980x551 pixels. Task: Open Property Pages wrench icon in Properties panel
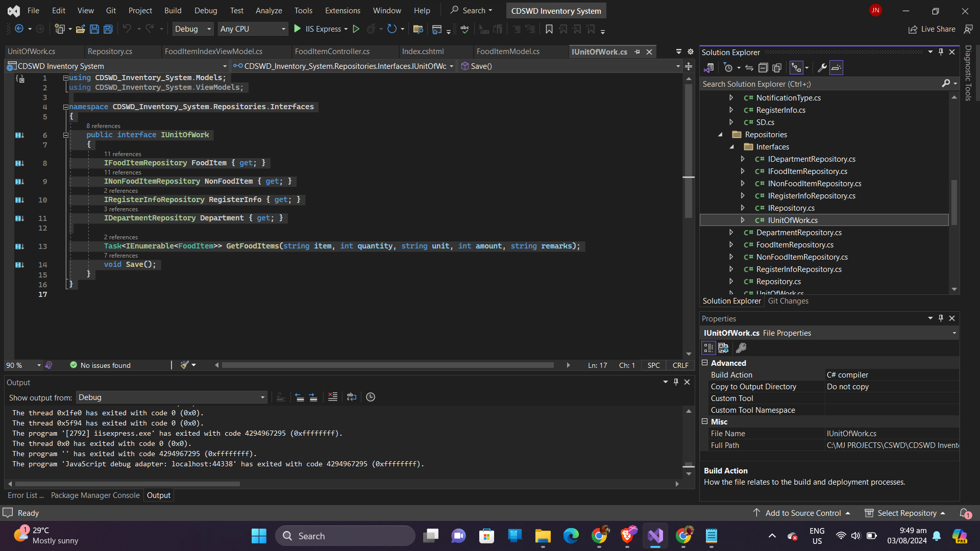[x=741, y=348]
